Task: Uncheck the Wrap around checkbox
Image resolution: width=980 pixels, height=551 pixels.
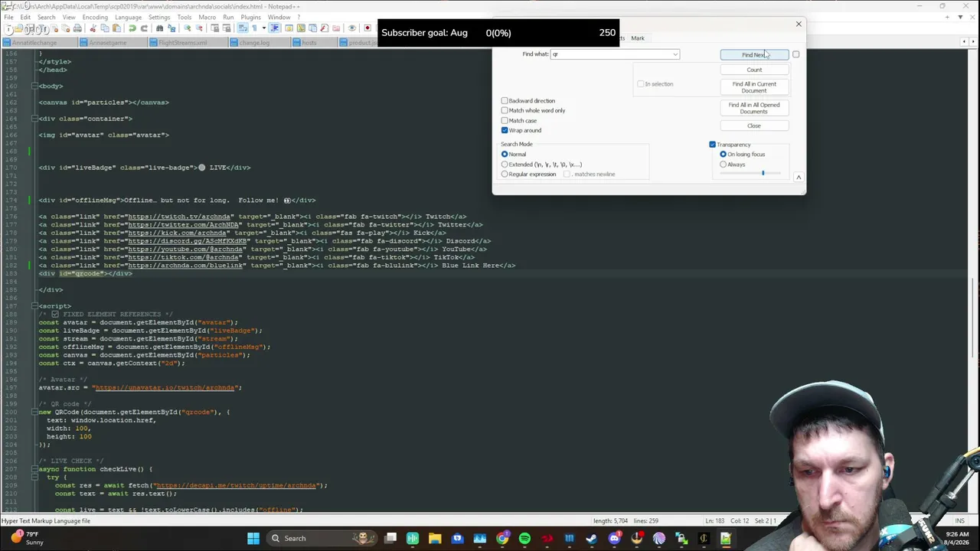Action: [x=505, y=130]
